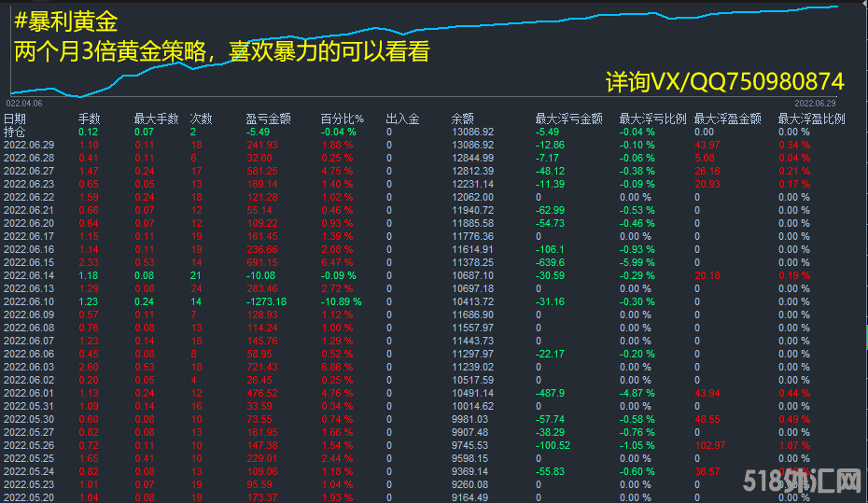Click the -639.6 max floating loss cell
This screenshot has height=503, width=868.
click(x=551, y=262)
